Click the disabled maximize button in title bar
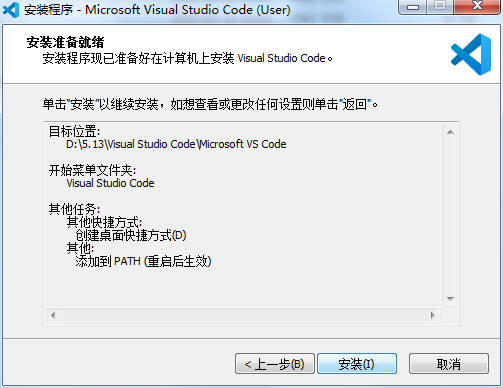 (440, 7)
